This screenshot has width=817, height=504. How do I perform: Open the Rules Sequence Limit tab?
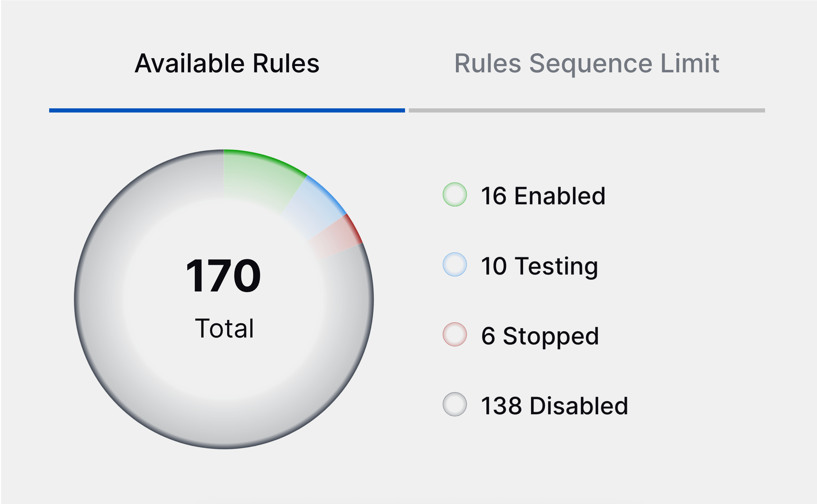[x=587, y=63]
